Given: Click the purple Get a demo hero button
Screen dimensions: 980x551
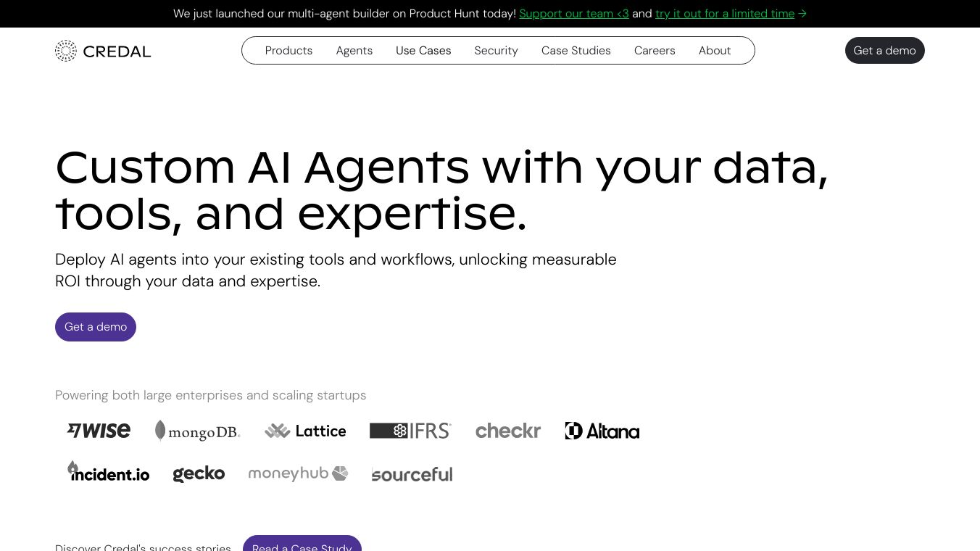Looking at the screenshot, I should click(x=96, y=327).
